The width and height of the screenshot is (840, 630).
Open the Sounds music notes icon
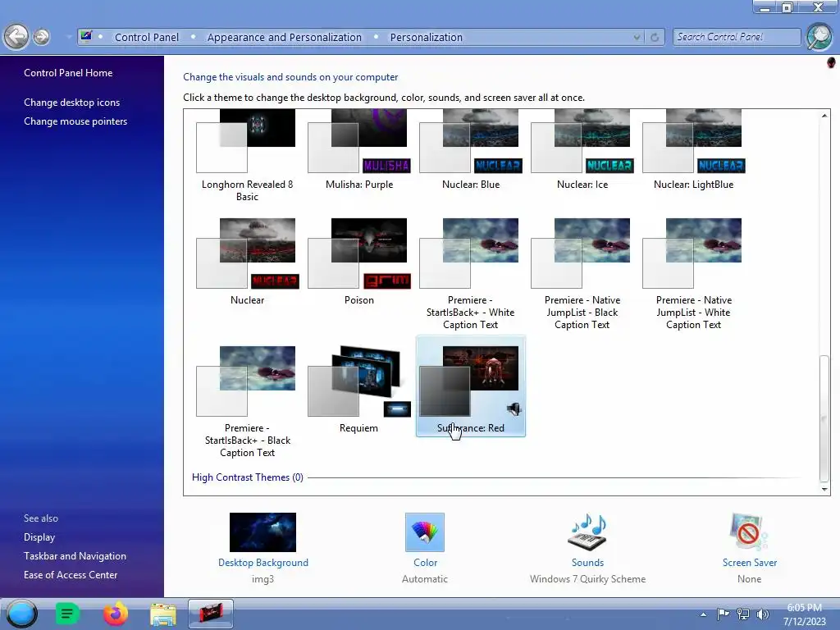(587, 532)
